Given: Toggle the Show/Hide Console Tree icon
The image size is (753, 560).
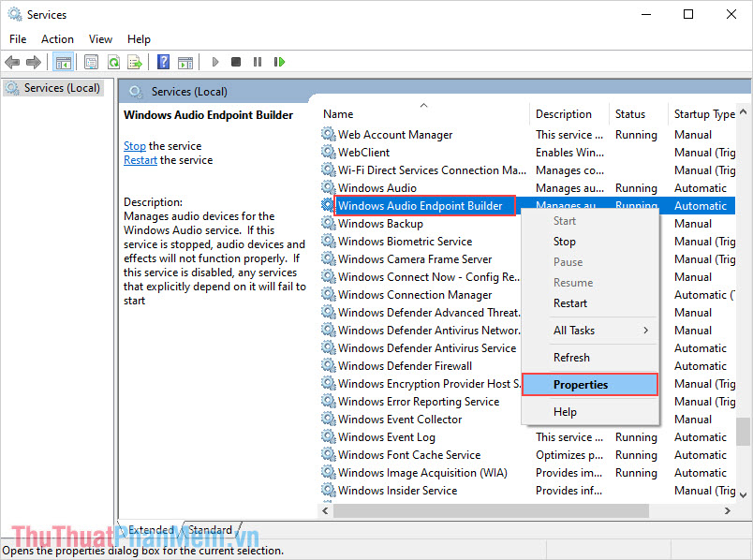Looking at the screenshot, I should coord(64,62).
